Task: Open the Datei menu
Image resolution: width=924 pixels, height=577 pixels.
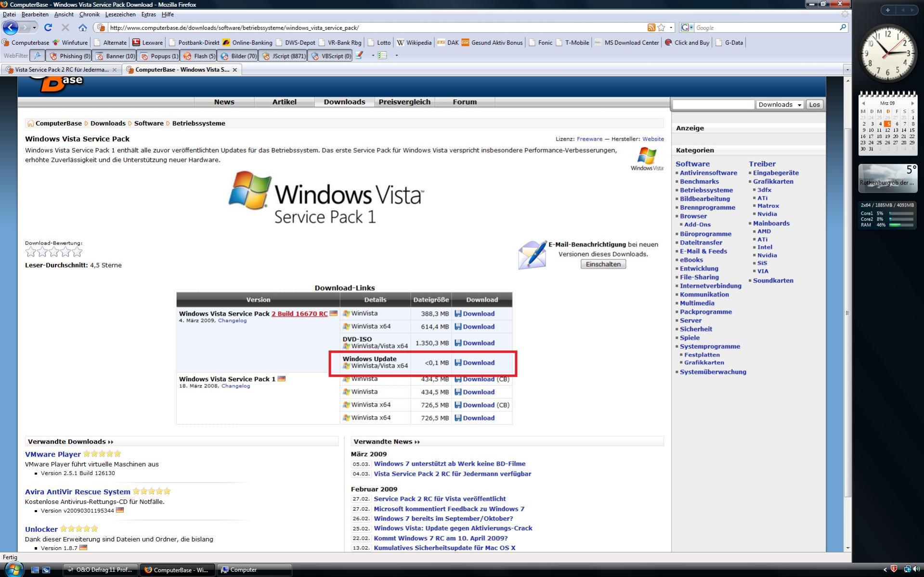Action: pos(9,14)
